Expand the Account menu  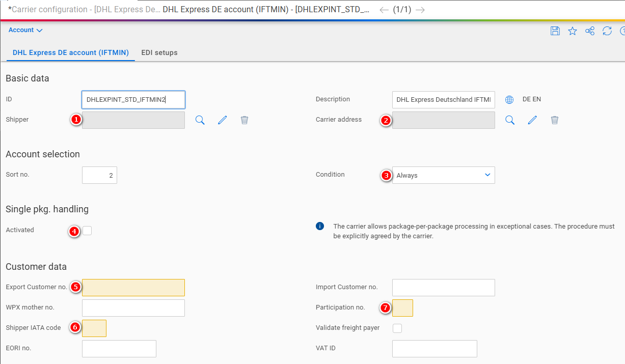pos(25,30)
